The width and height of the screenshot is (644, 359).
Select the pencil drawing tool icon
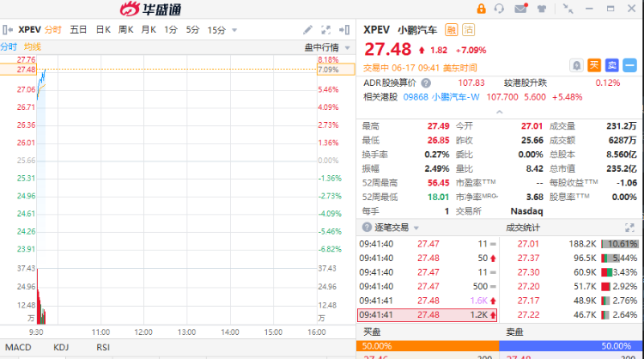pyautogui.click(x=307, y=30)
